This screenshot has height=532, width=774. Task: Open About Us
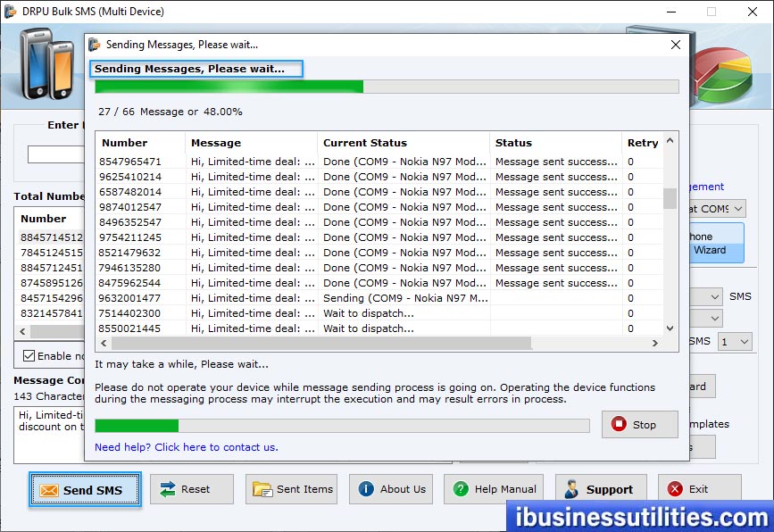coord(391,489)
